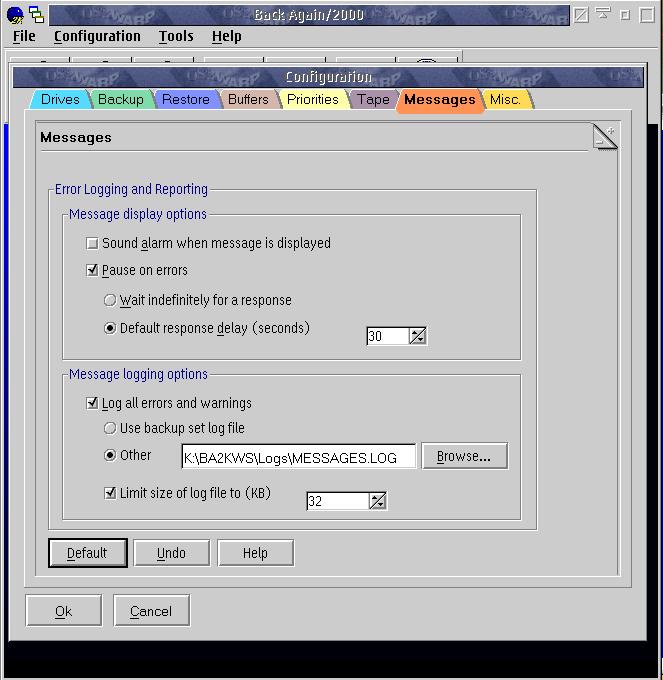Click the log size value field showing 32
Image resolution: width=663 pixels, height=680 pixels.
pos(338,501)
